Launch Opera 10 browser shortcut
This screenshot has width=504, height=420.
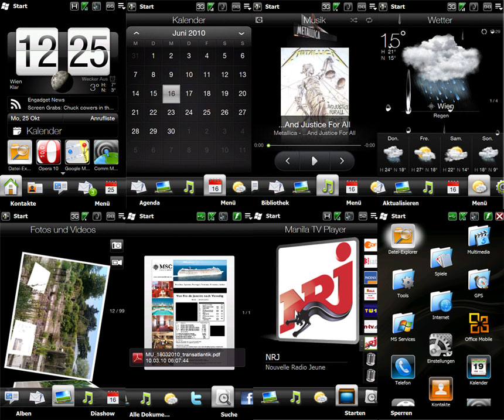point(48,152)
